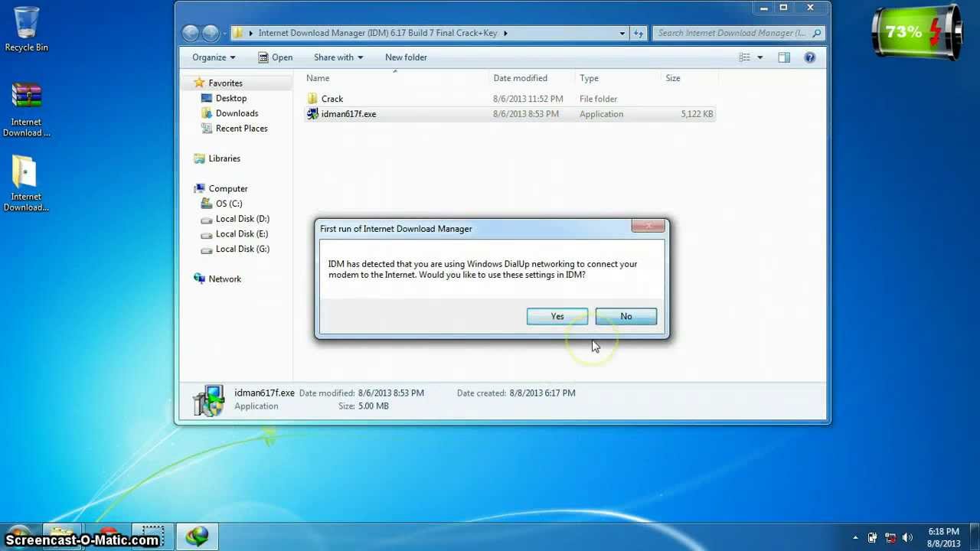
Task: Select the idman617f.exe application icon in the file list
Action: coord(312,114)
